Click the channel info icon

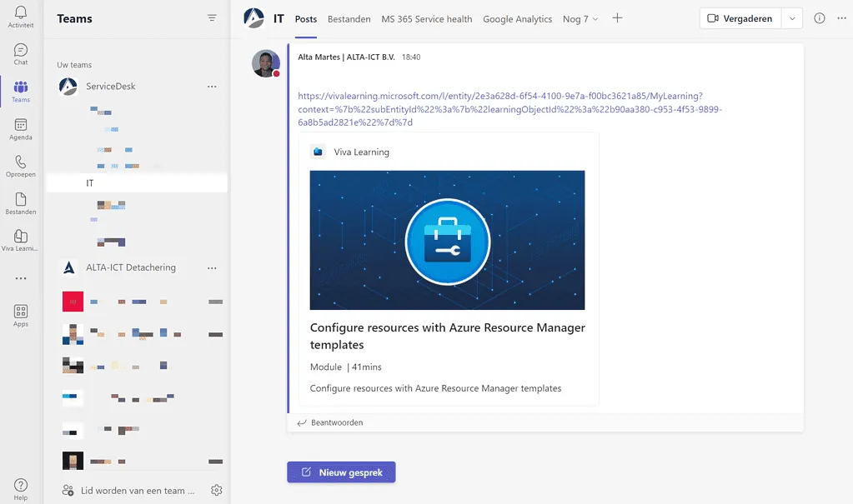(x=819, y=18)
